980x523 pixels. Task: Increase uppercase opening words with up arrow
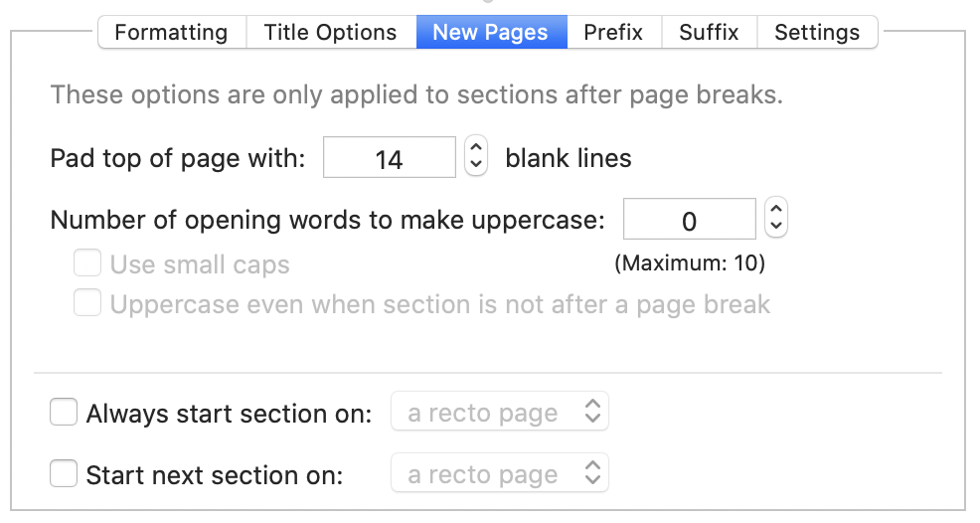[x=776, y=209]
